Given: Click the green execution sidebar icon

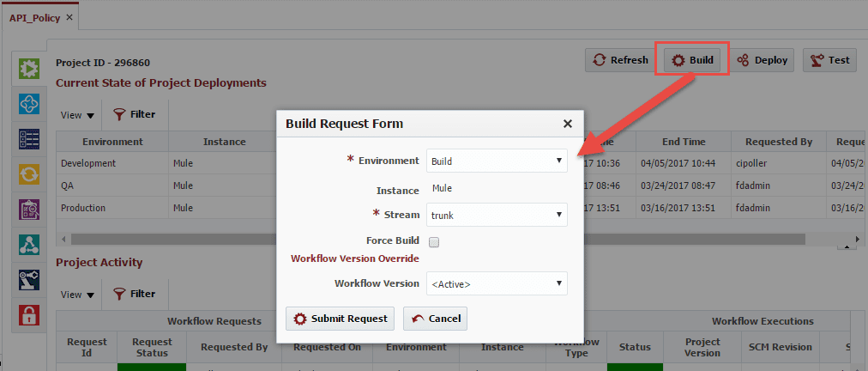Looking at the screenshot, I should point(29,67).
